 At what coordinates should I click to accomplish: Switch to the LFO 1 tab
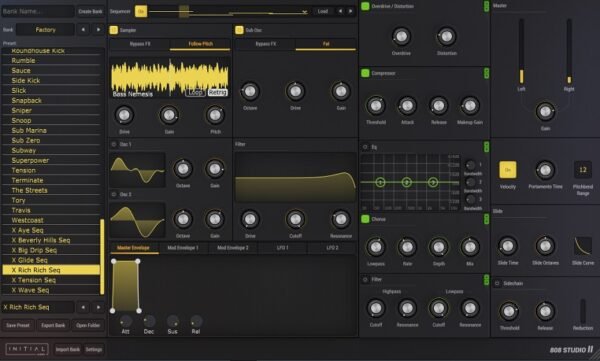tap(282, 248)
